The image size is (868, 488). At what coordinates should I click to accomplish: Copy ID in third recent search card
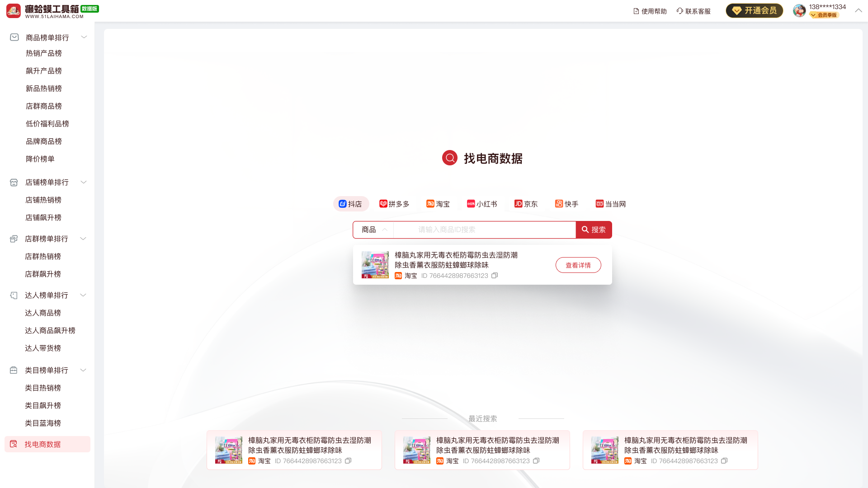tap(724, 461)
